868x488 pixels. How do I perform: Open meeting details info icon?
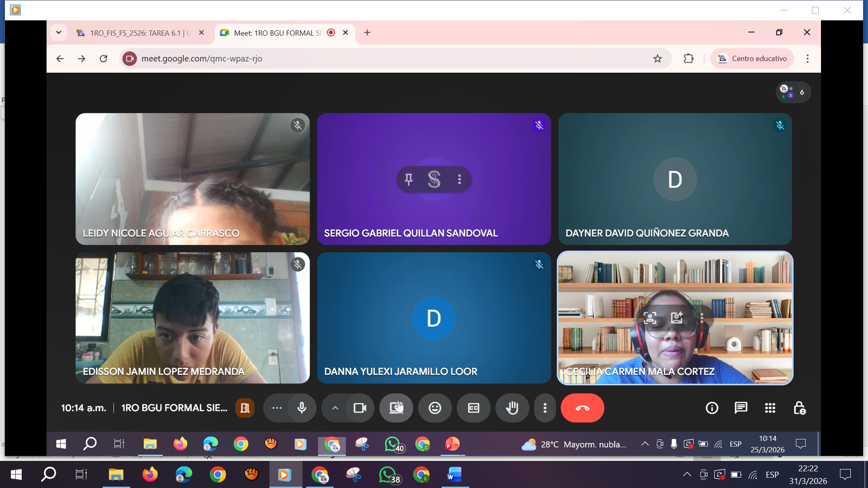coord(712,408)
